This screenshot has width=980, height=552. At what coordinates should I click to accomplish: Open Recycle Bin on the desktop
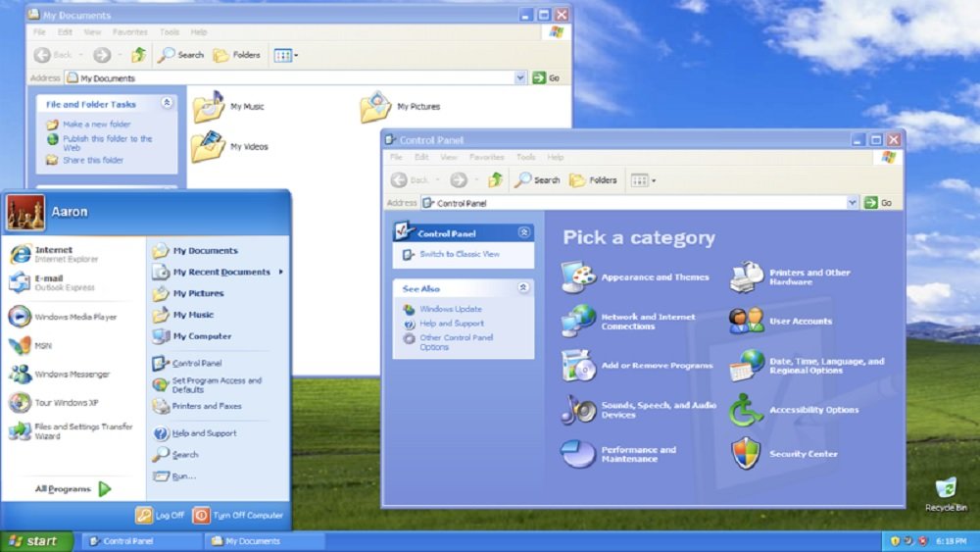(x=946, y=488)
